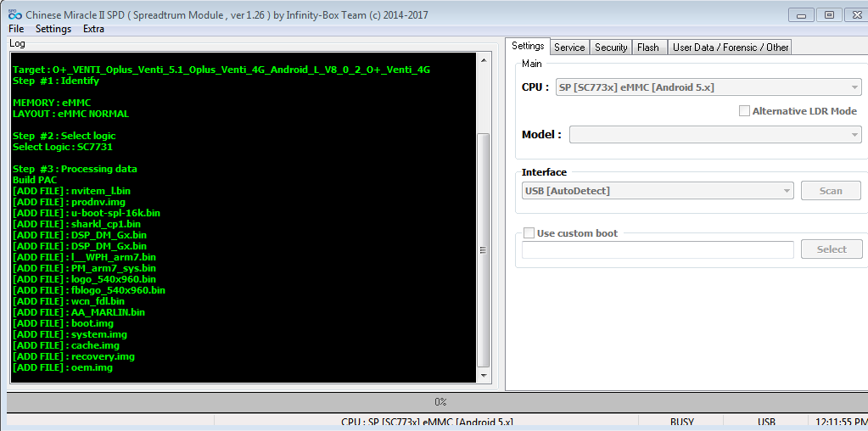Click the cache.img log entry

(x=66, y=345)
